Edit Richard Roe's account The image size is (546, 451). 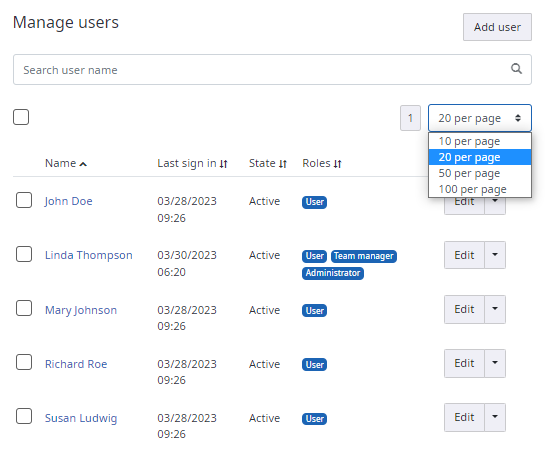(x=464, y=363)
